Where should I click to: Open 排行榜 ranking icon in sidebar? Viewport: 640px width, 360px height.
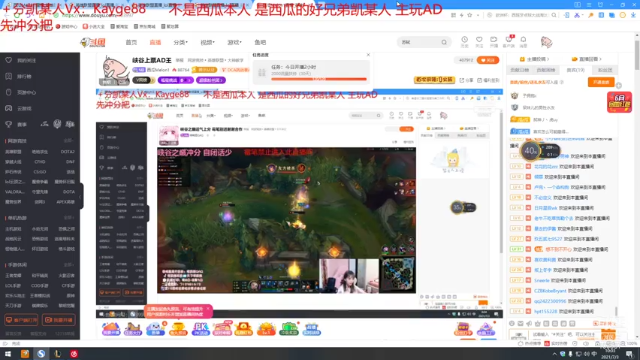(9, 76)
